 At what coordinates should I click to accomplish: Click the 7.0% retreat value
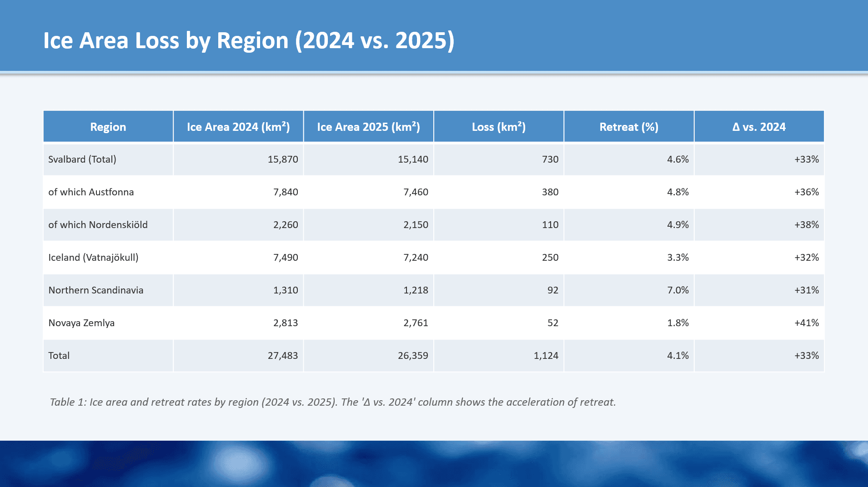(677, 290)
